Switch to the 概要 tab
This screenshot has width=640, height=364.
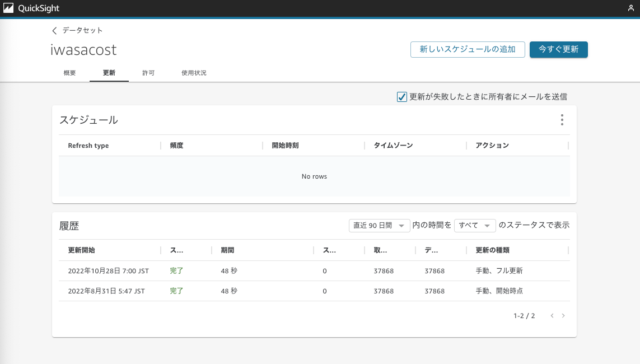70,73
